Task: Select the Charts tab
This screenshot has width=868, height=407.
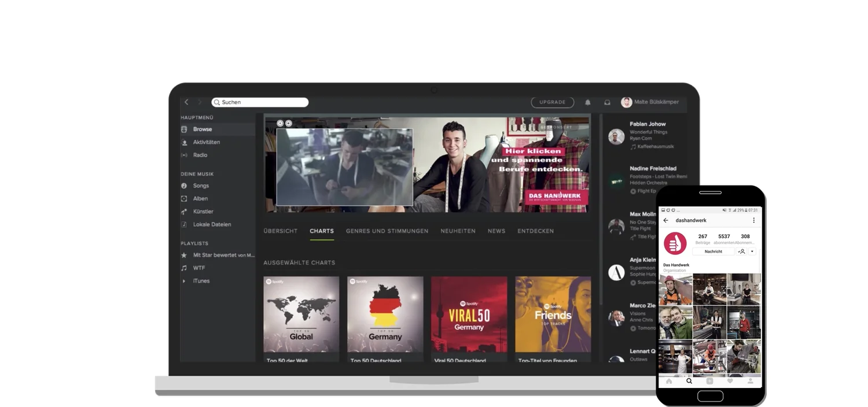Action: pyautogui.click(x=322, y=231)
